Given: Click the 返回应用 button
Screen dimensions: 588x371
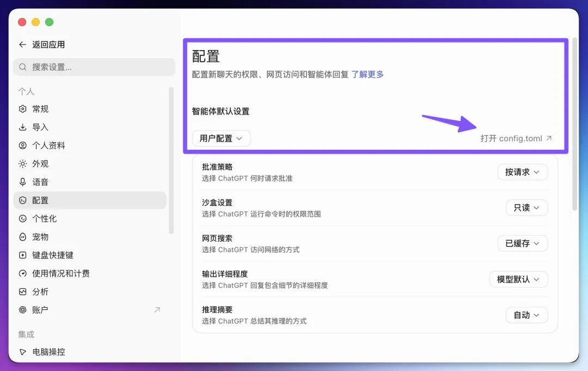Looking at the screenshot, I should pos(41,45).
